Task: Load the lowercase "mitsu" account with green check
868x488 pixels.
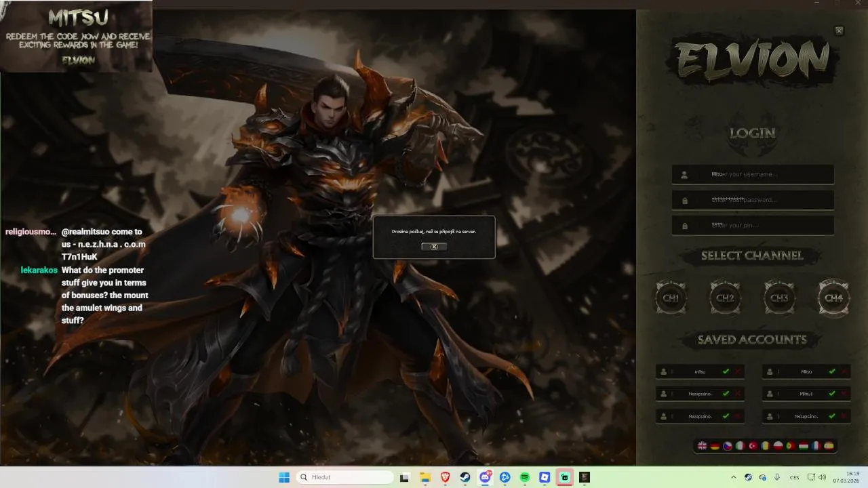Action: (726, 371)
